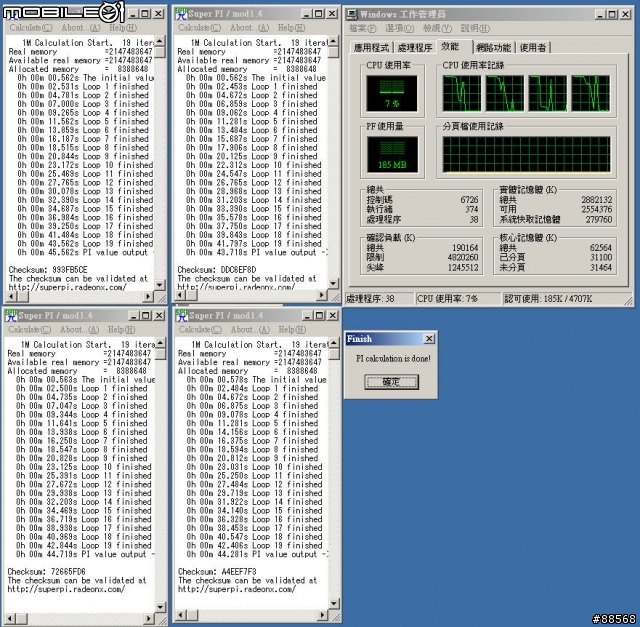The width and height of the screenshot is (640, 627).
Task: Switch to the 使用者 tab
Action: pos(533,48)
